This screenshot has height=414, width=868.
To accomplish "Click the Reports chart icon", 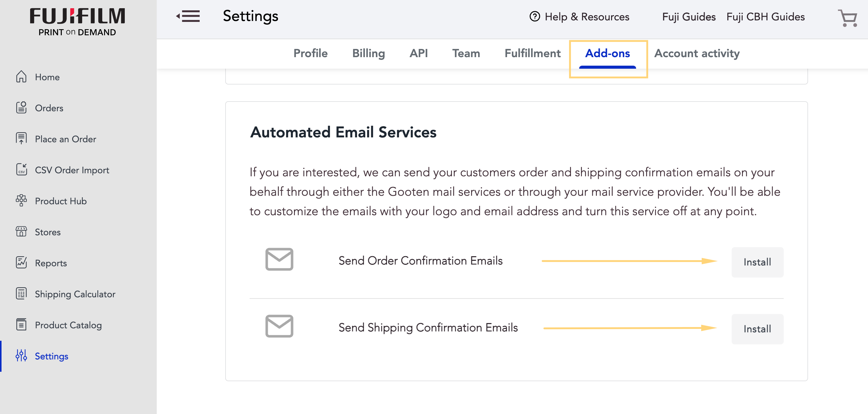I will [21, 263].
